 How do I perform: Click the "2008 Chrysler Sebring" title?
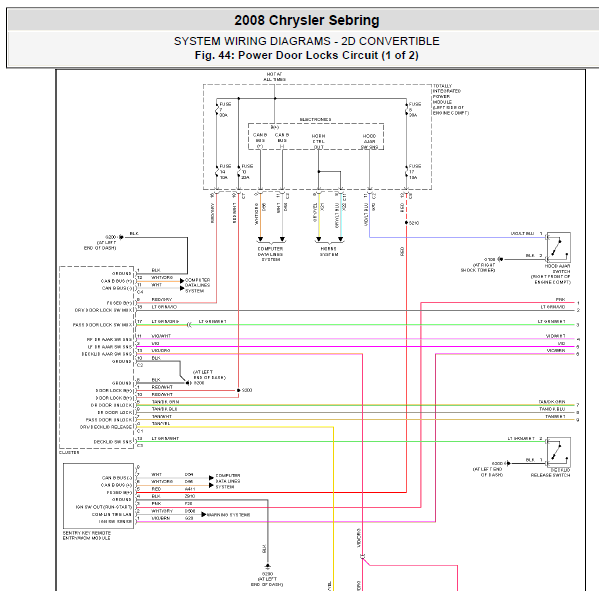307,20
